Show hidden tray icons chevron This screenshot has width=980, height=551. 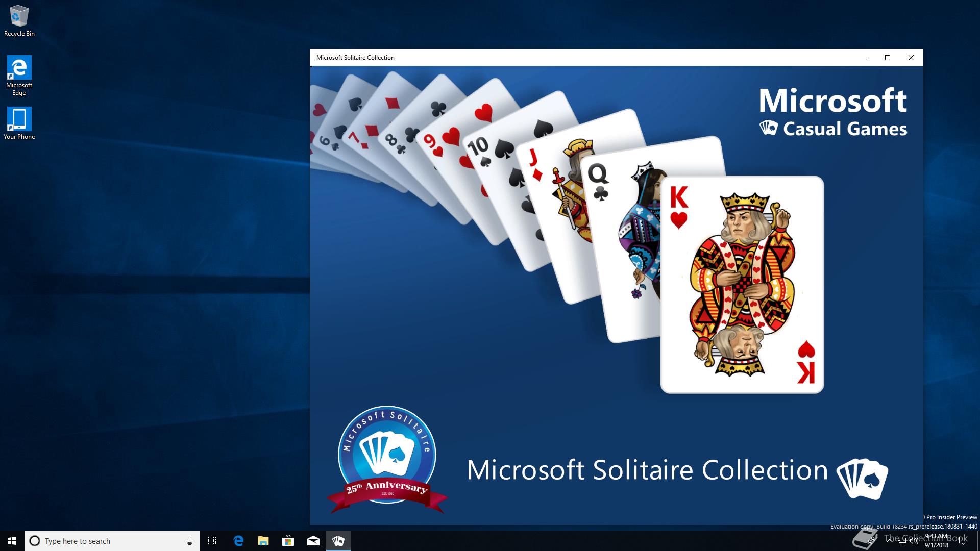pyautogui.click(x=891, y=541)
